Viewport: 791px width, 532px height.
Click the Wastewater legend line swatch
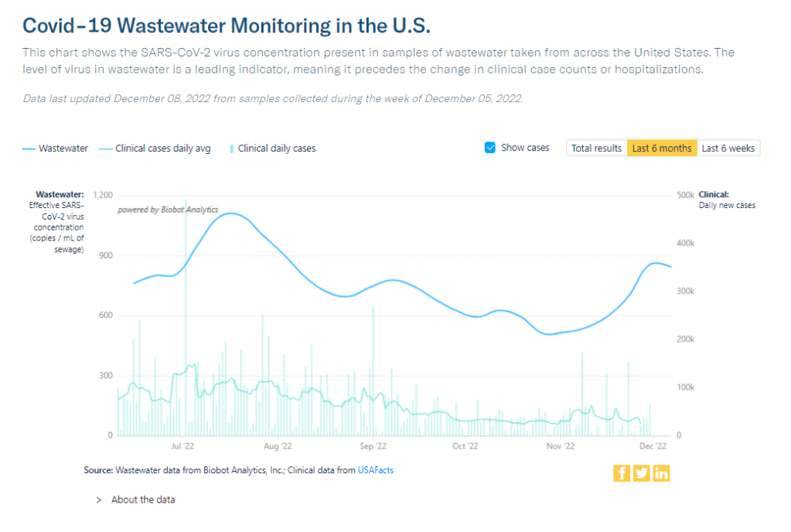[x=29, y=148]
